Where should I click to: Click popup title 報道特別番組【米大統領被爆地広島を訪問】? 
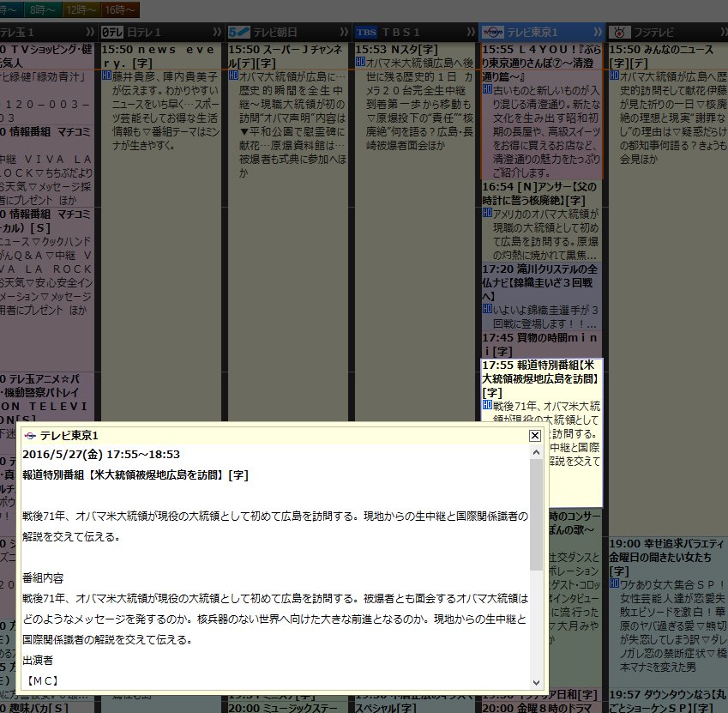(x=135, y=474)
